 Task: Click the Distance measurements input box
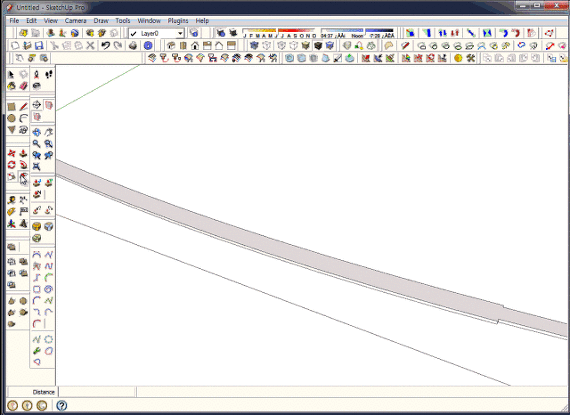pyautogui.click(x=97, y=392)
